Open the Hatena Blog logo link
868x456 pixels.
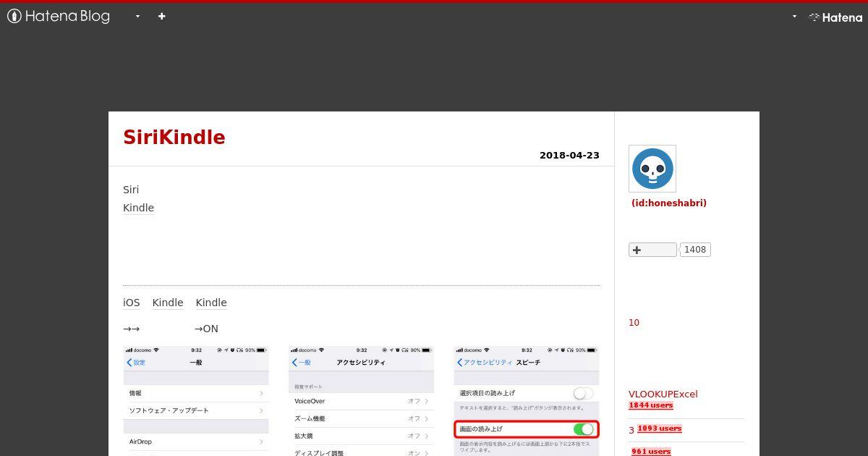(x=59, y=16)
